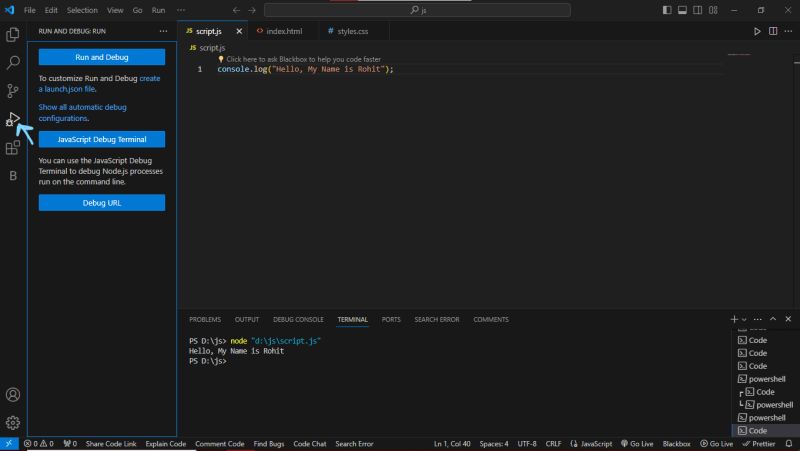Click the Ln 1, Col 40 indicator
The height and width of the screenshot is (451, 800).
pyautogui.click(x=452, y=444)
